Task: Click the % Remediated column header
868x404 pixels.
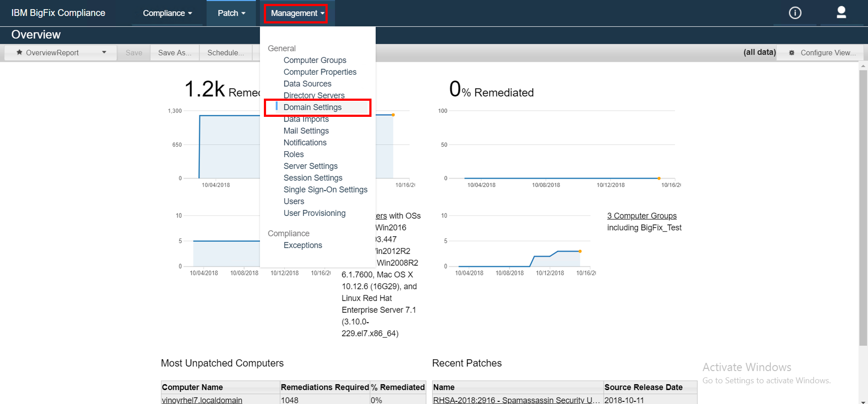Action: point(398,387)
